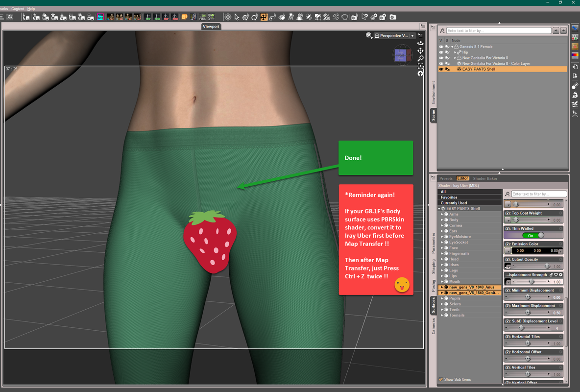Select the All category

coord(469,192)
